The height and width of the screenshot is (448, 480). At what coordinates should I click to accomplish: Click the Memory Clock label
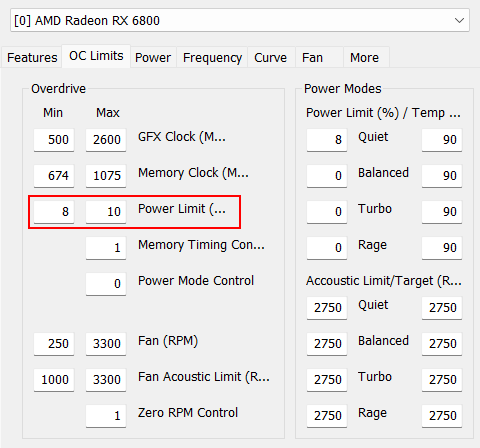193,173
